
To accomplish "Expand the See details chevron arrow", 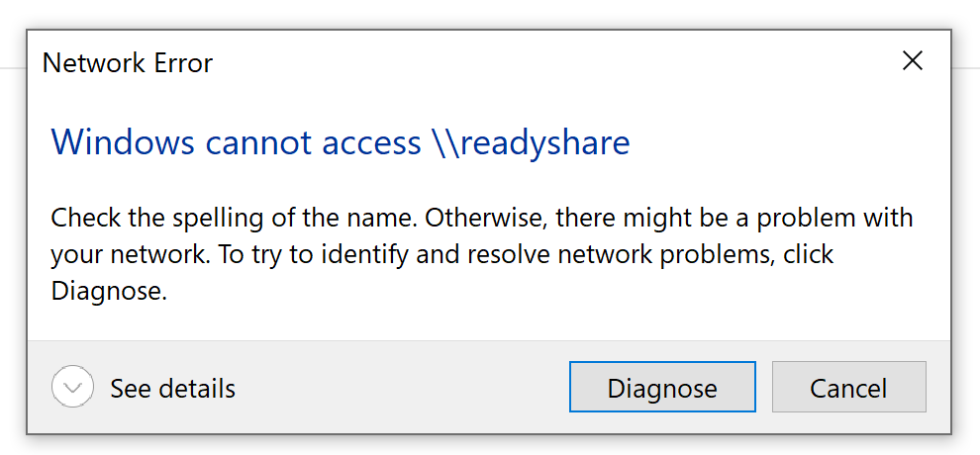I will pyautogui.click(x=72, y=388).
